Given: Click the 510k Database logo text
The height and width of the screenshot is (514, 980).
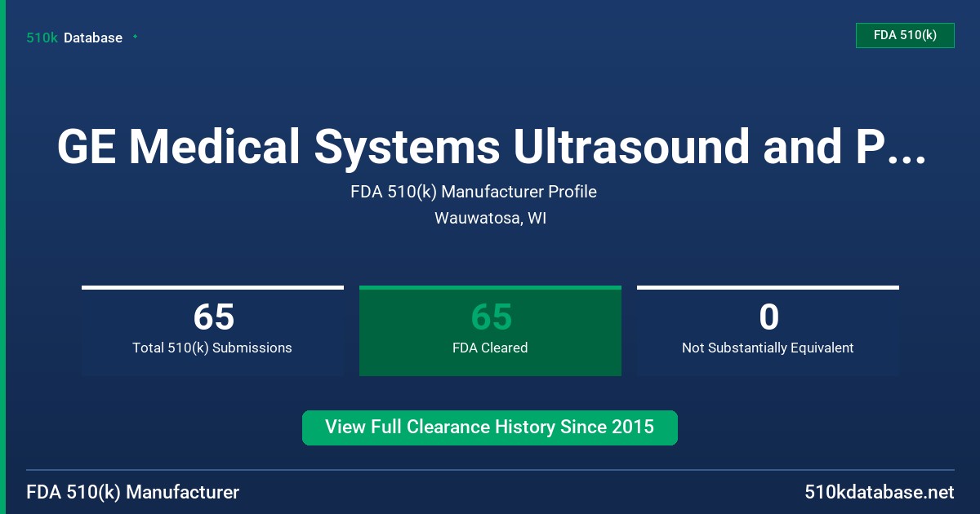Looking at the screenshot, I should click(74, 38).
